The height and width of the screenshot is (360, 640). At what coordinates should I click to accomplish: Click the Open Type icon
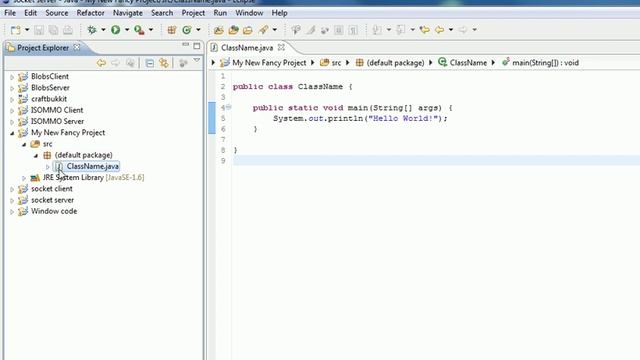(219, 30)
